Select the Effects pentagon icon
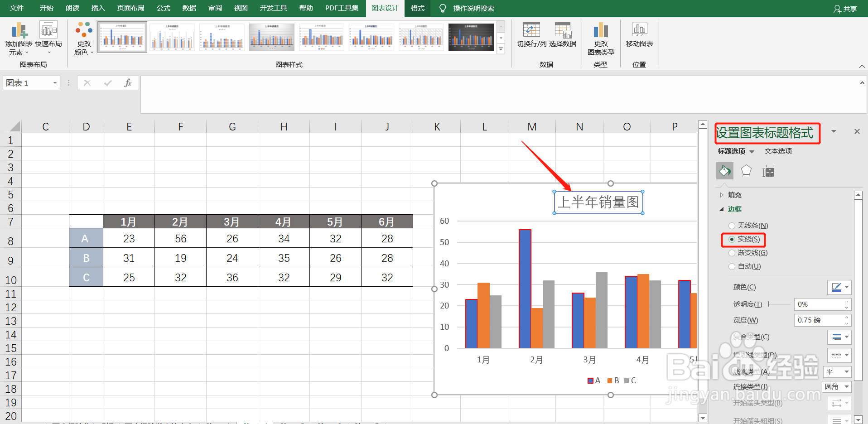The height and width of the screenshot is (424, 868). 746,171
